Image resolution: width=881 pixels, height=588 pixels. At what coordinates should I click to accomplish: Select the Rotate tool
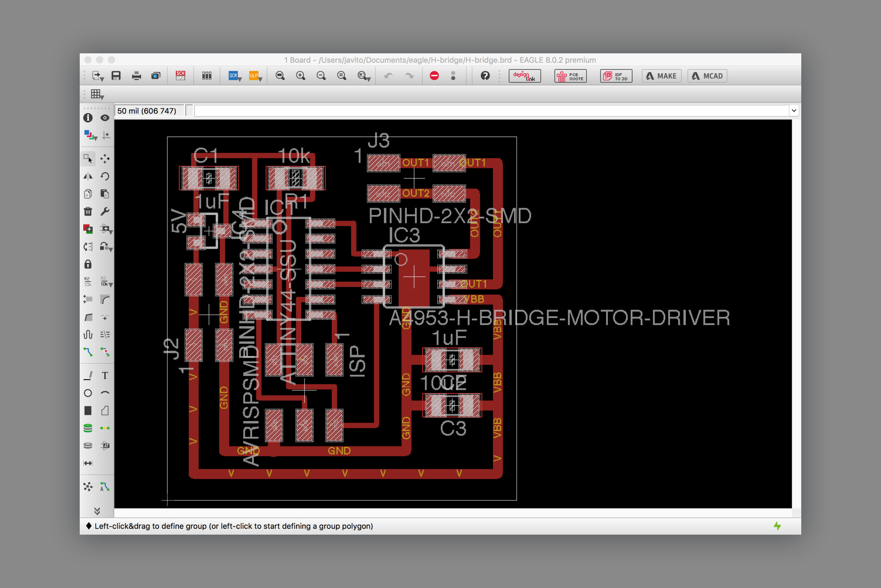pos(105,176)
